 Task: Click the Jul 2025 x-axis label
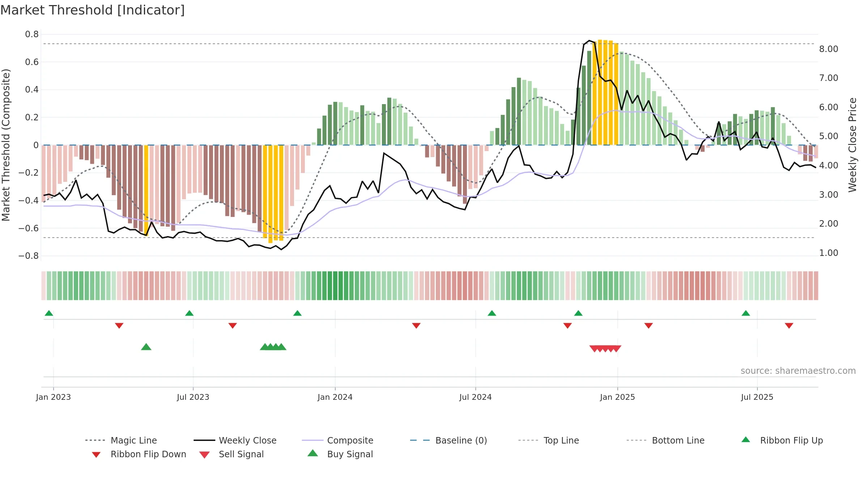click(x=757, y=397)
